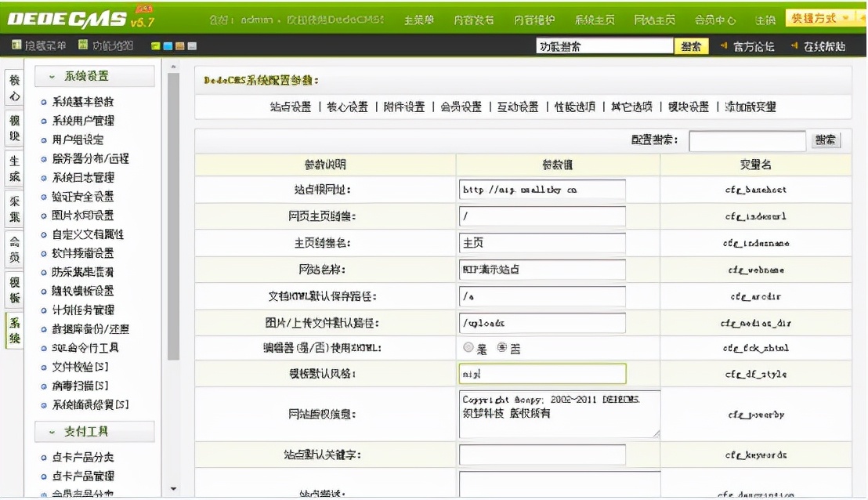Screen dimensions: 868x500
Task: Open 用户组设定 in the sidebar
Action: point(78,139)
